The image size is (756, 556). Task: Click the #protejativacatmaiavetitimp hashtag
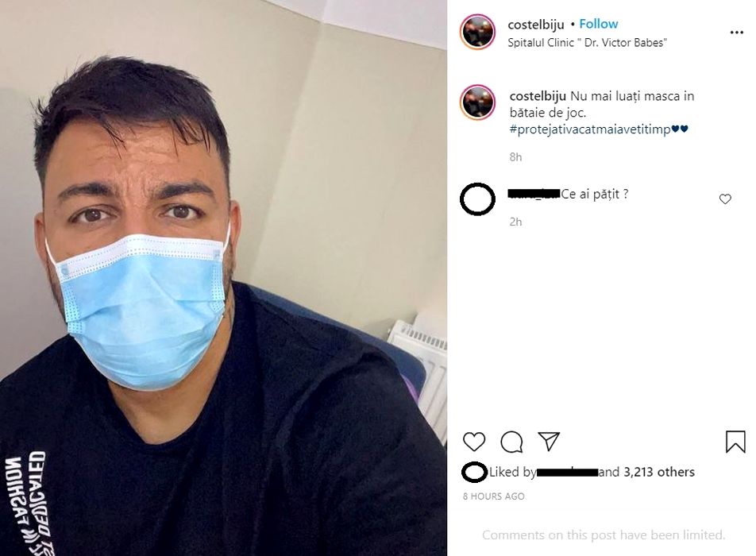pos(590,129)
